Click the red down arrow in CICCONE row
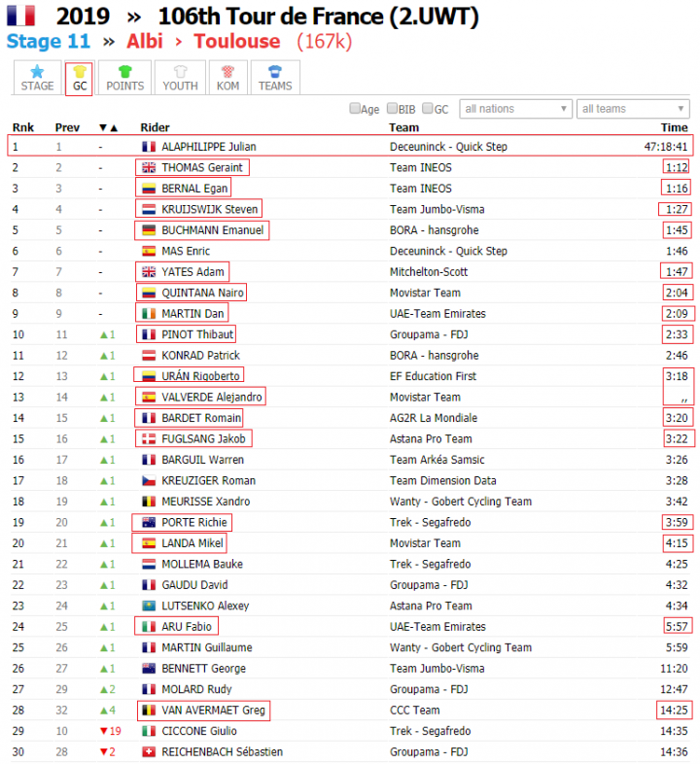The height and width of the screenshot is (764, 700). 103,731
